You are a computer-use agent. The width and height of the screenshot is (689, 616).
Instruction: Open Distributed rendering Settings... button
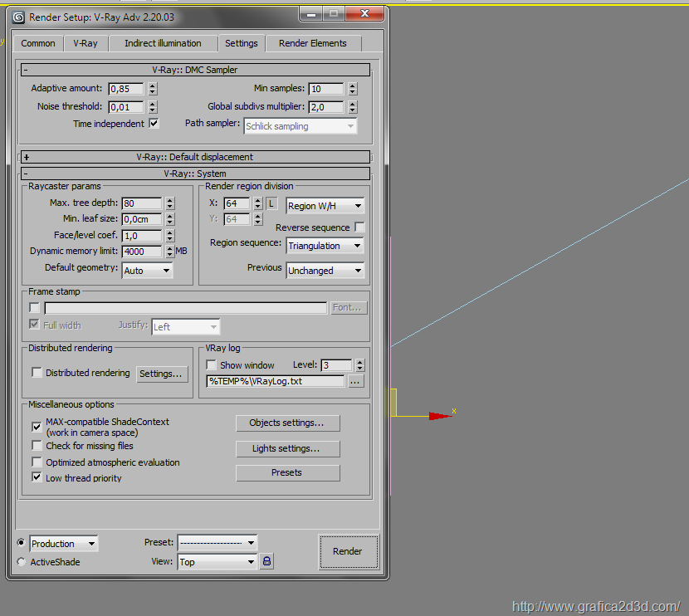coord(161,374)
